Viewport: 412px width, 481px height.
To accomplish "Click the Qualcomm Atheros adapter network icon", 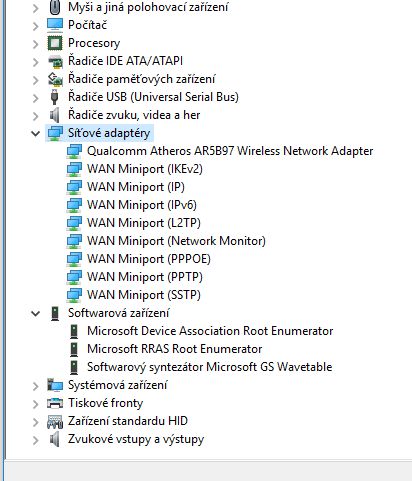I will [74, 151].
